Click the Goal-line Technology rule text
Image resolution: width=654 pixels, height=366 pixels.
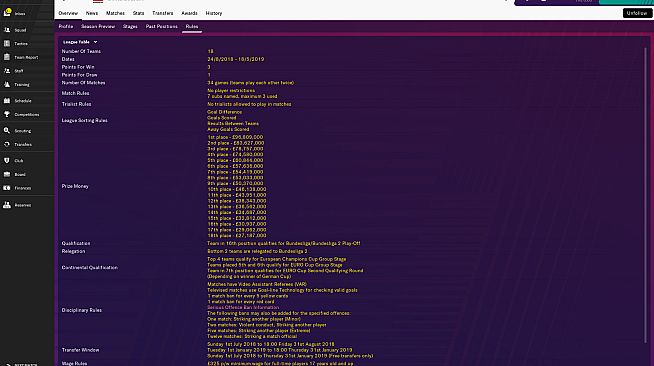[282, 290]
